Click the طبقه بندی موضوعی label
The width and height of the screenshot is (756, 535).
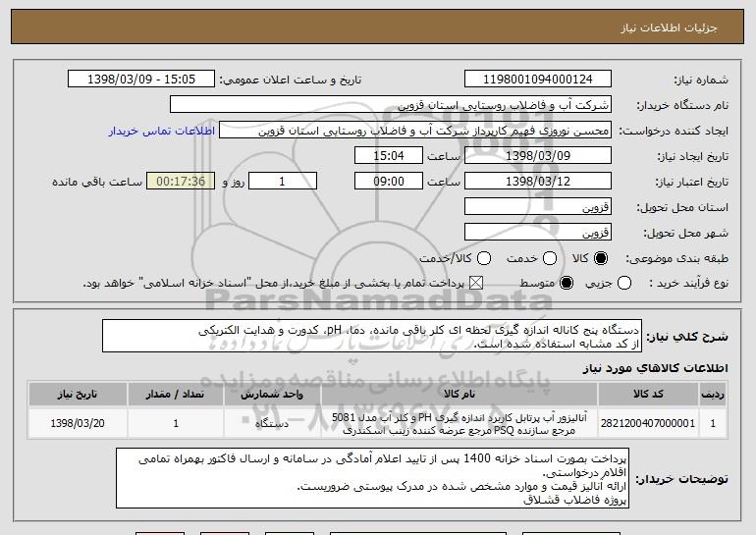[x=676, y=259]
